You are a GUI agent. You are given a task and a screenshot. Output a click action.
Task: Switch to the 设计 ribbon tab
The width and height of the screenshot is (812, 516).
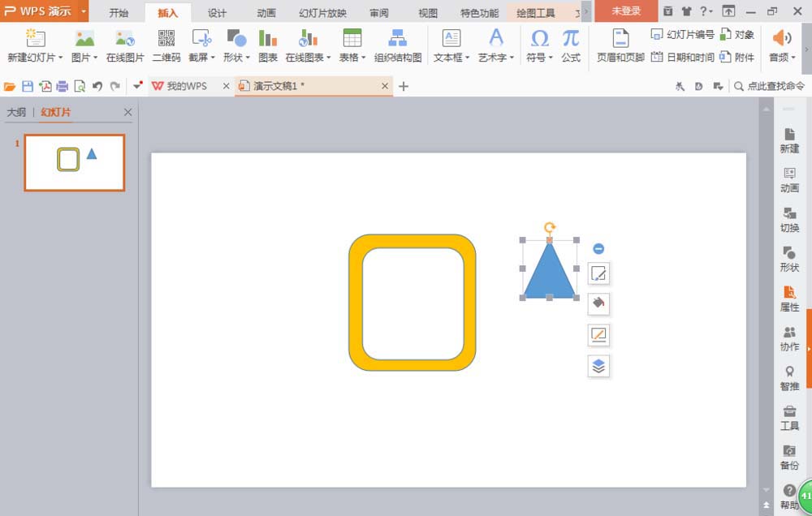(x=217, y=12)
